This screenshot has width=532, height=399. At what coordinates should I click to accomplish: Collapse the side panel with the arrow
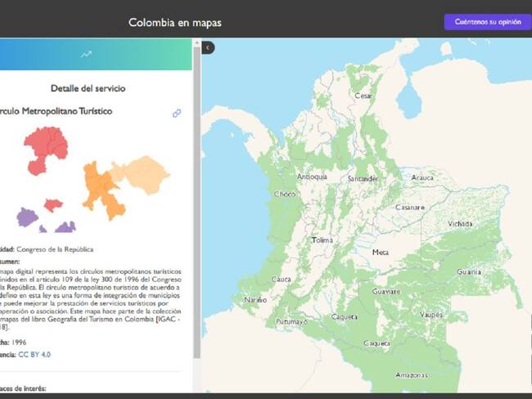[208, 48]
